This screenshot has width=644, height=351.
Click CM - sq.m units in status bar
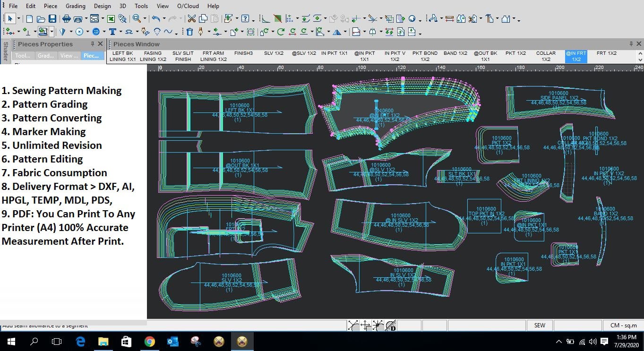point(623,325)
